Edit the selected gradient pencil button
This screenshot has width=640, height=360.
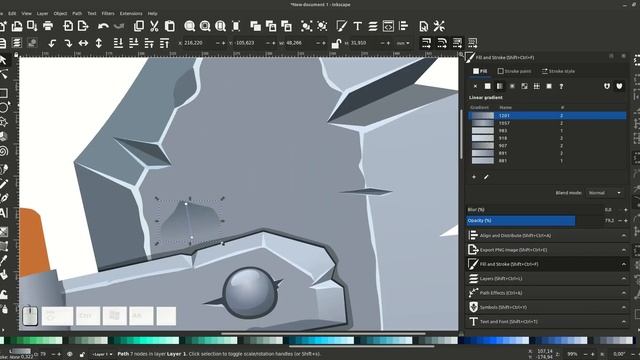486,177
